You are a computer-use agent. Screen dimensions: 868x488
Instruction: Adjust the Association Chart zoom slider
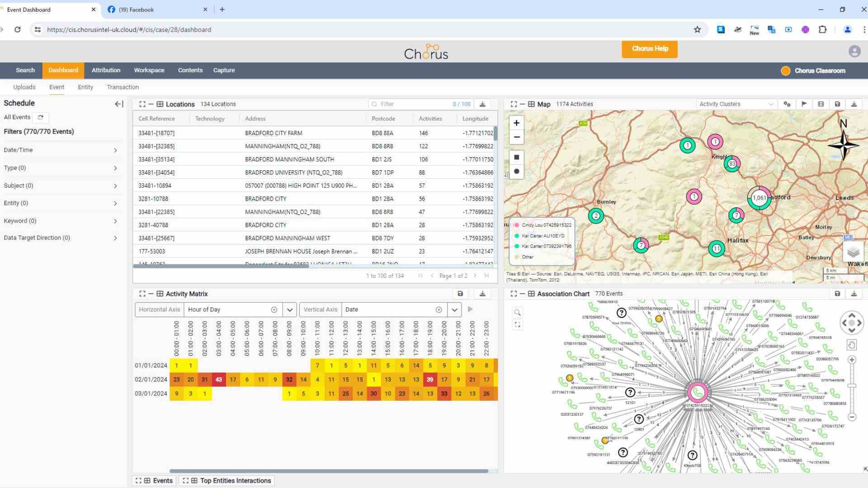point(852,386)
